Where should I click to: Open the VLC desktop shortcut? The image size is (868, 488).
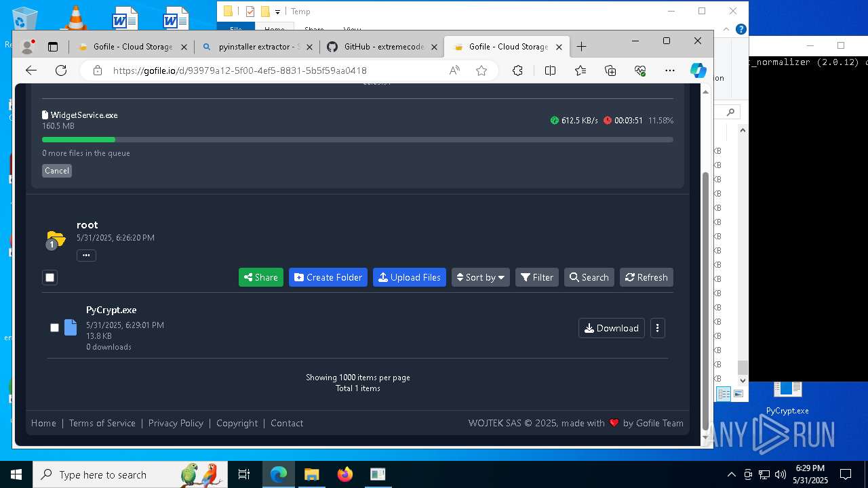[75, 17]
